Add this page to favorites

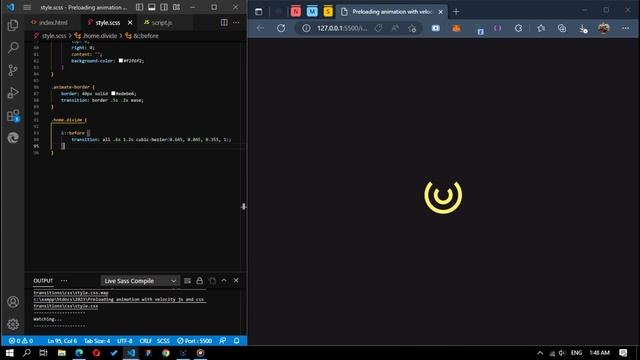point(412,28)
